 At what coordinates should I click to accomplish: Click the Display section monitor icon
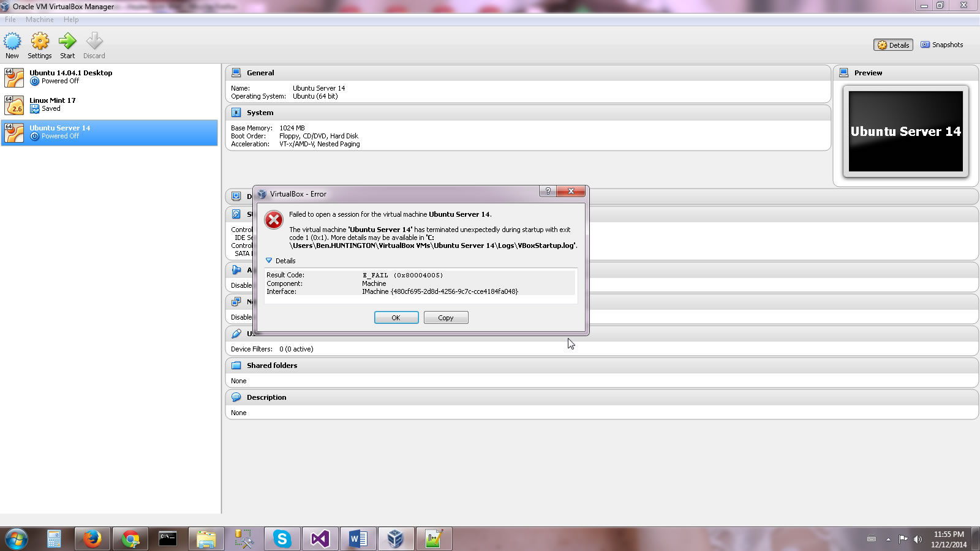coord(236,196)
